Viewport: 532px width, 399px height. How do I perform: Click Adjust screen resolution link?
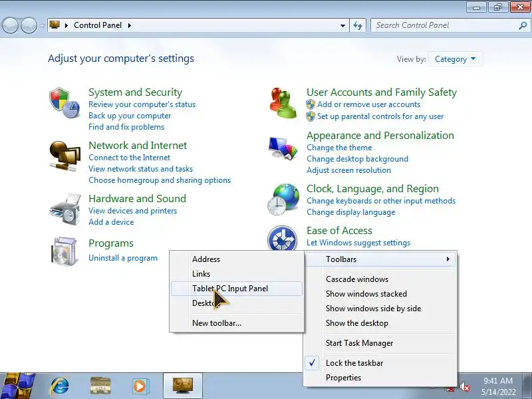[x=348, y=170]
